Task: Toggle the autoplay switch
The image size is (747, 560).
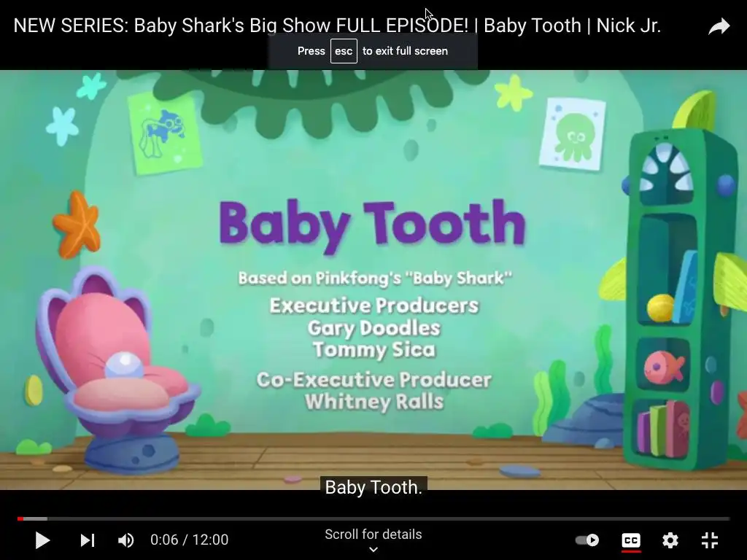Action: (587, 540)
